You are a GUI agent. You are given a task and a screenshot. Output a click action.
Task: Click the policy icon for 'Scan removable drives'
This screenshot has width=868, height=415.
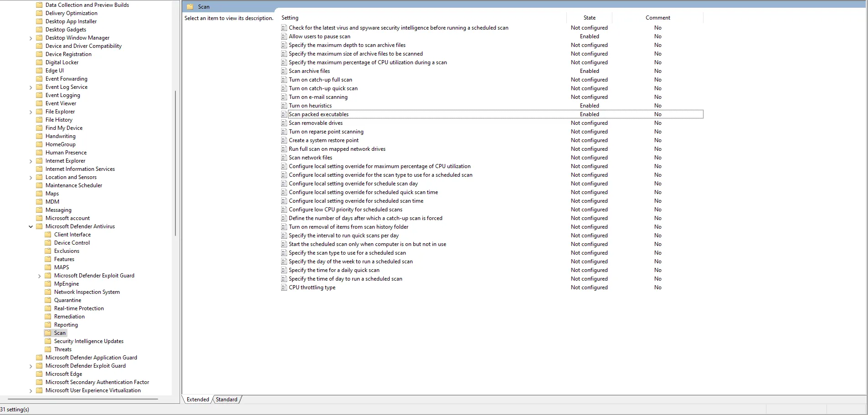(x=284, y=123)
